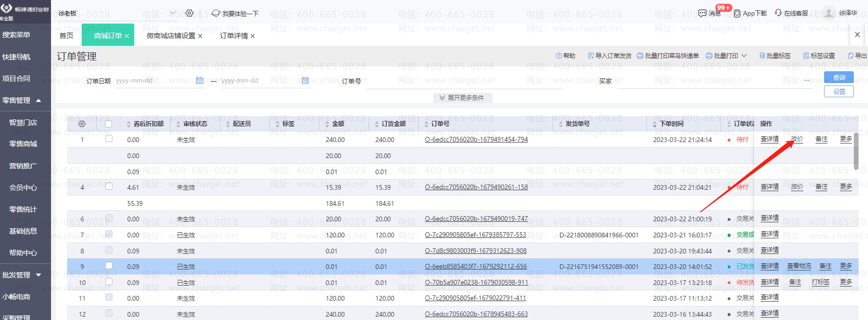Image resolution: width=868 pixels, height=320 pixels.
Task: Check the checkbox for row 1
Action: click(x=109, y=139)
